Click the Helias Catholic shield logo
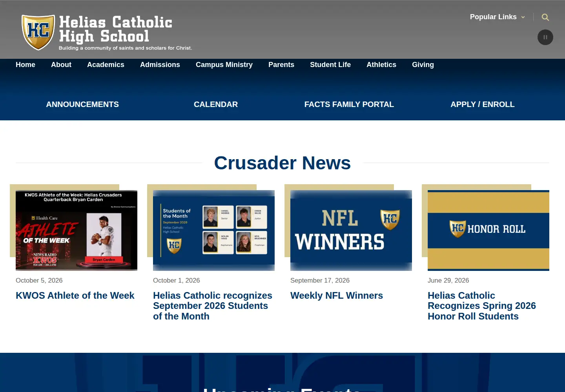The width and height of the screenshot is (565, 392). tap(38, 32)
